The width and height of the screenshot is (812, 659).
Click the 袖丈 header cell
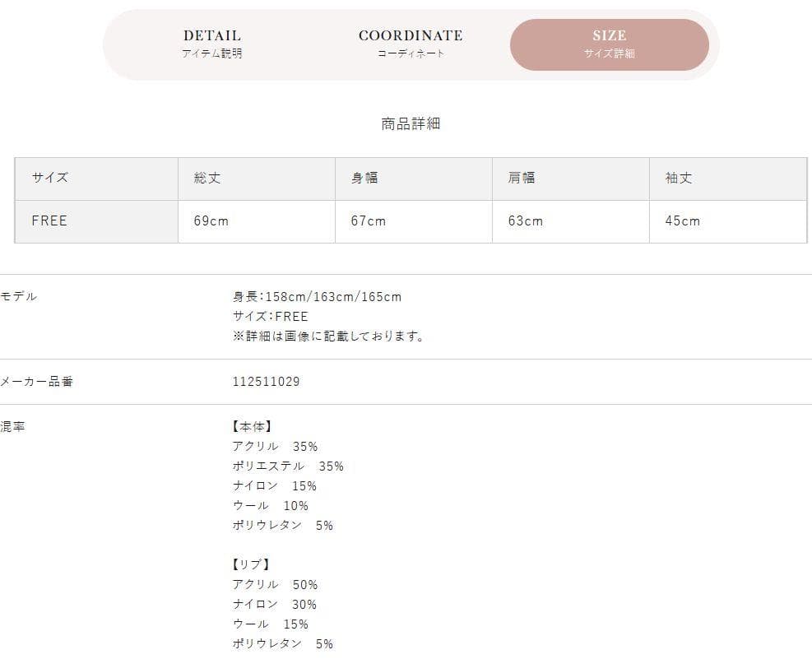[679, 178]
